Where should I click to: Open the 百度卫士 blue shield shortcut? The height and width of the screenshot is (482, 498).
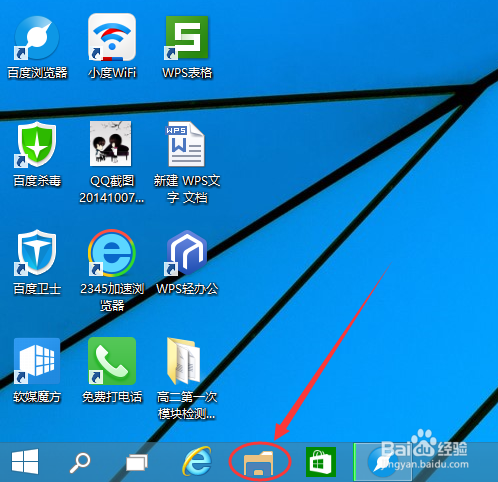pos(37,253)
